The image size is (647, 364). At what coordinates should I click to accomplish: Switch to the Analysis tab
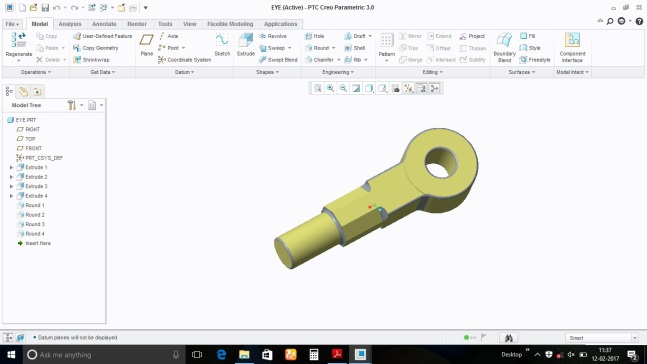[70, 24]
